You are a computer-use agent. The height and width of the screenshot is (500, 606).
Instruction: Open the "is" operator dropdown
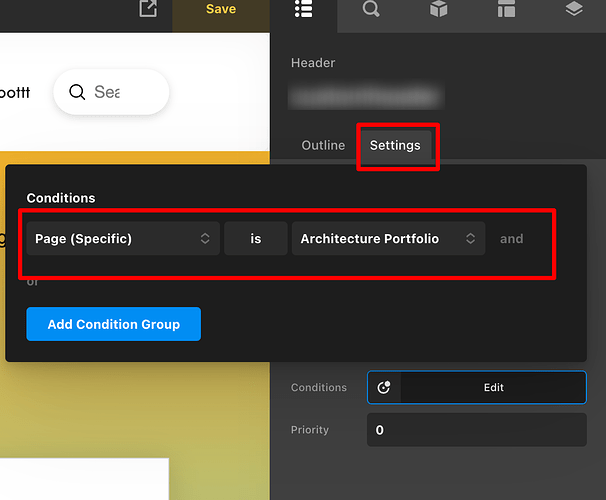pyautogui.click(x=256, y=239)
